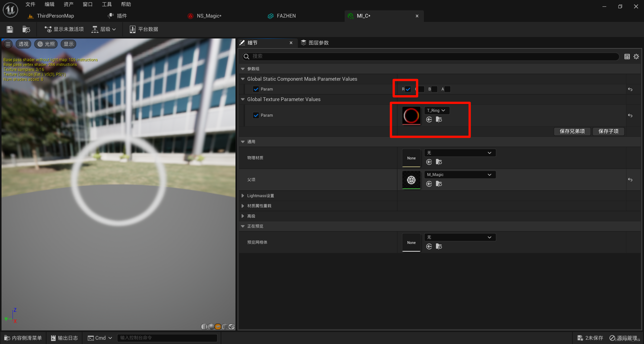Switch to the NS_Magic tab
This screenshot has width=644, height=344.
point(209,16)
